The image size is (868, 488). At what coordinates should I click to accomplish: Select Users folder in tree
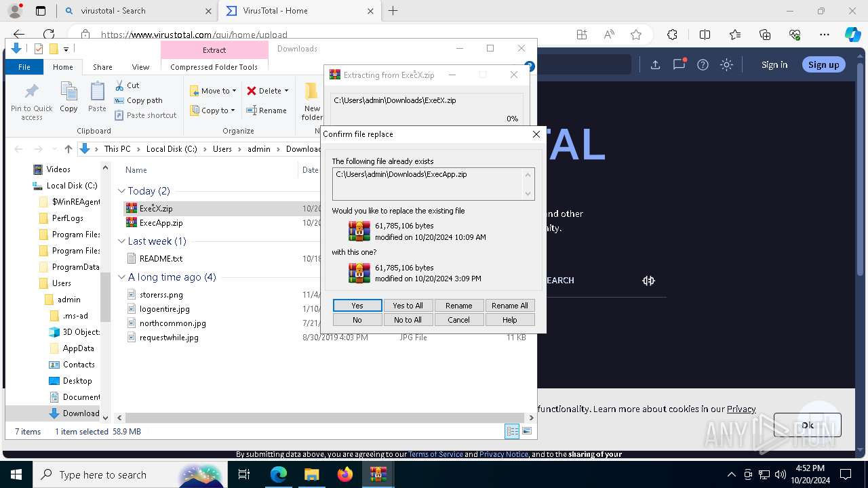click(x=61, y=283)
